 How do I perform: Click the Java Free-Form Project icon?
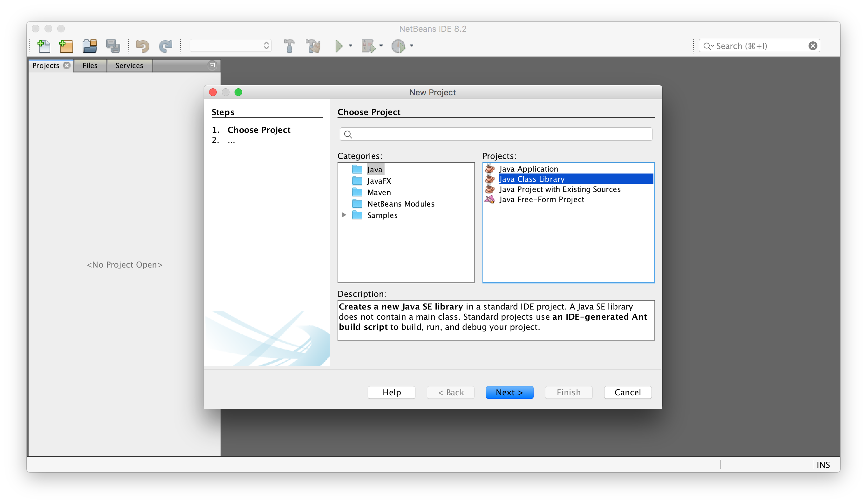489,199
